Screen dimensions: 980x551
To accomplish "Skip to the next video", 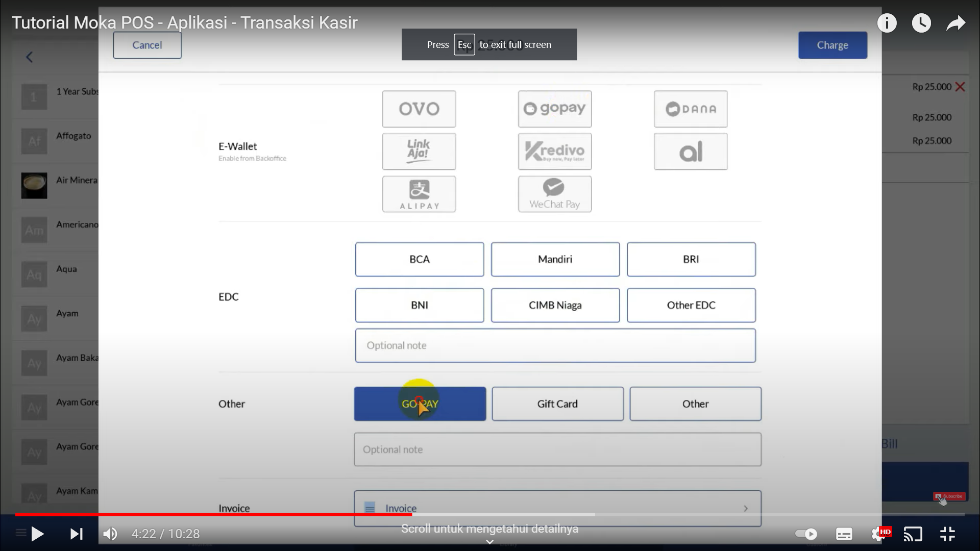I will coord(77,534).
